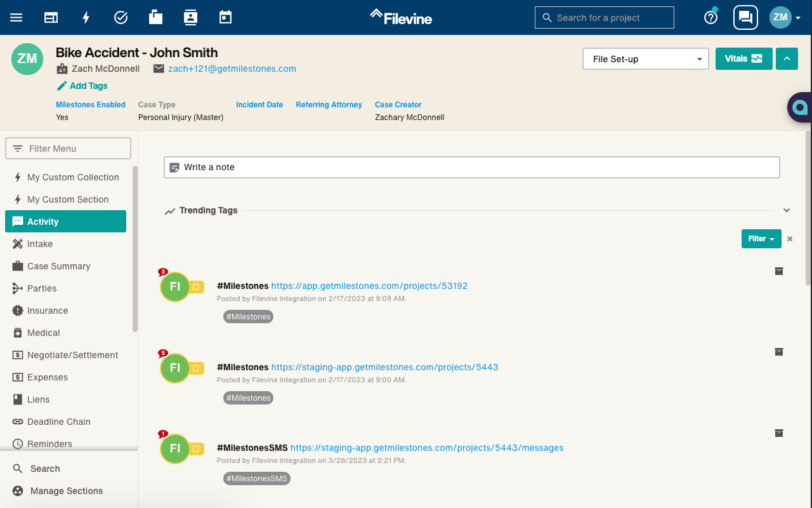812x508 pixels.
Task: Click the main activity feed scrollbar
Action: (x=808, y=208)
